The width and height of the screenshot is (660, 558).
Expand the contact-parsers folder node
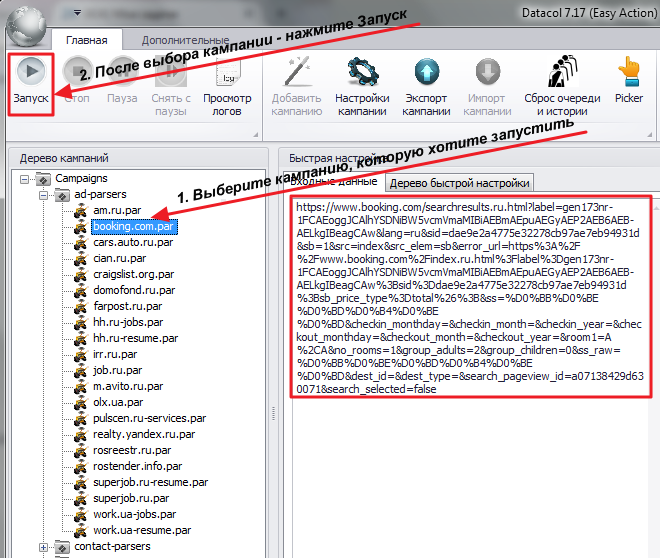click(43, 547)
